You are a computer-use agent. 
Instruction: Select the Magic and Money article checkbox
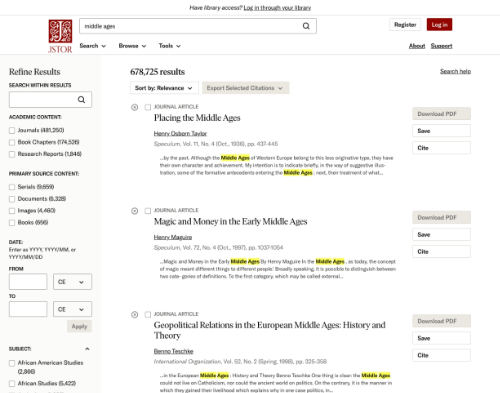tap(148, 211)
